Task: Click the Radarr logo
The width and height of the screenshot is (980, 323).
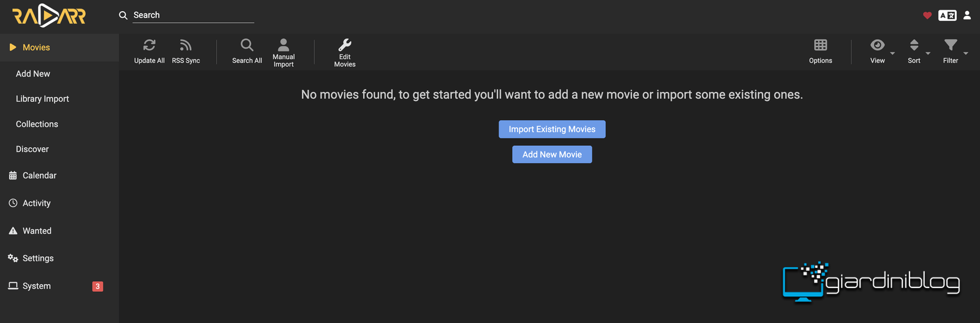Action: point(49,15)
